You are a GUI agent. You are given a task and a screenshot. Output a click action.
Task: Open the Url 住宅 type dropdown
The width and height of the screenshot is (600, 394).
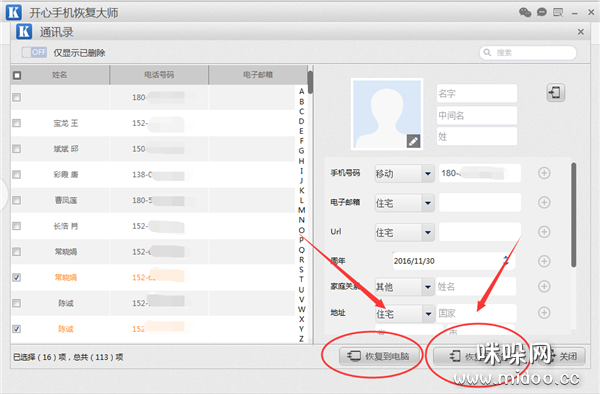[404, 232]
